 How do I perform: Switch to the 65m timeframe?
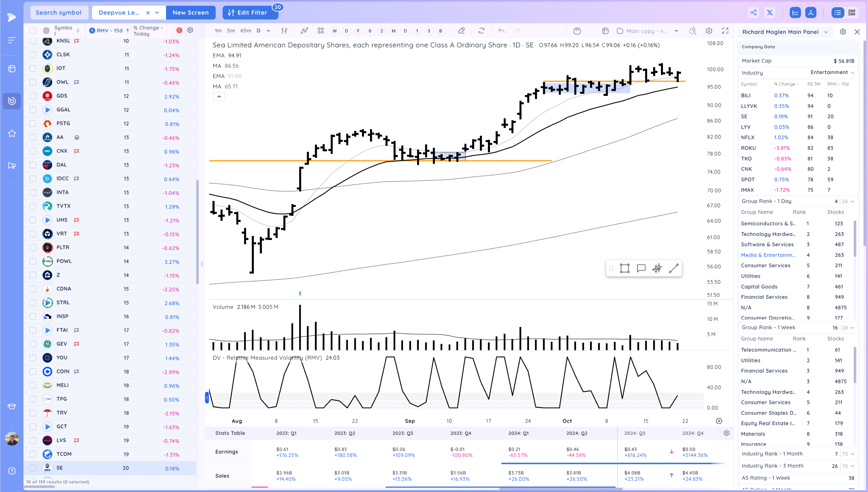245,31
